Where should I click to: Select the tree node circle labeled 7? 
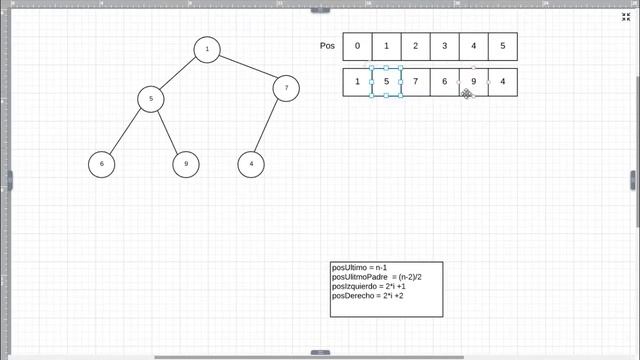pyautogui.click(x=286, y=88)
